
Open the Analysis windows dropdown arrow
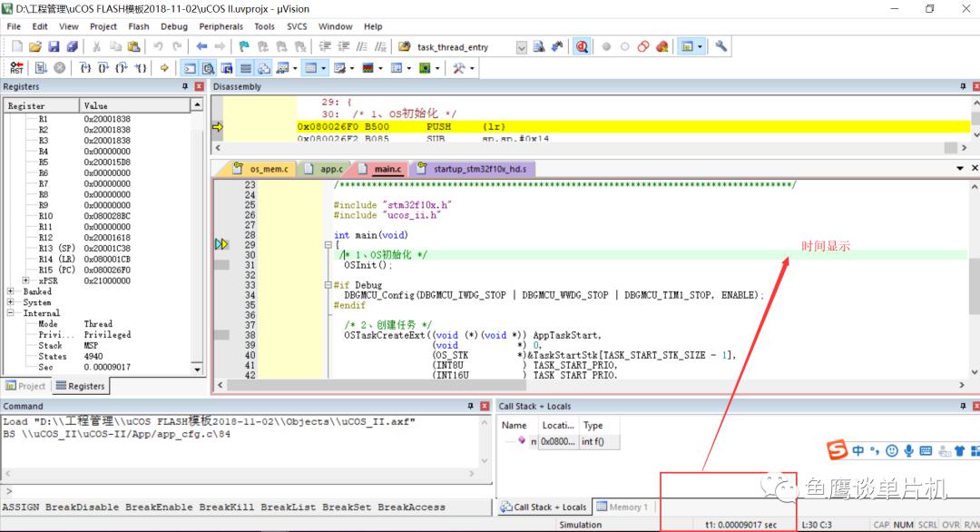coord(380,68)
